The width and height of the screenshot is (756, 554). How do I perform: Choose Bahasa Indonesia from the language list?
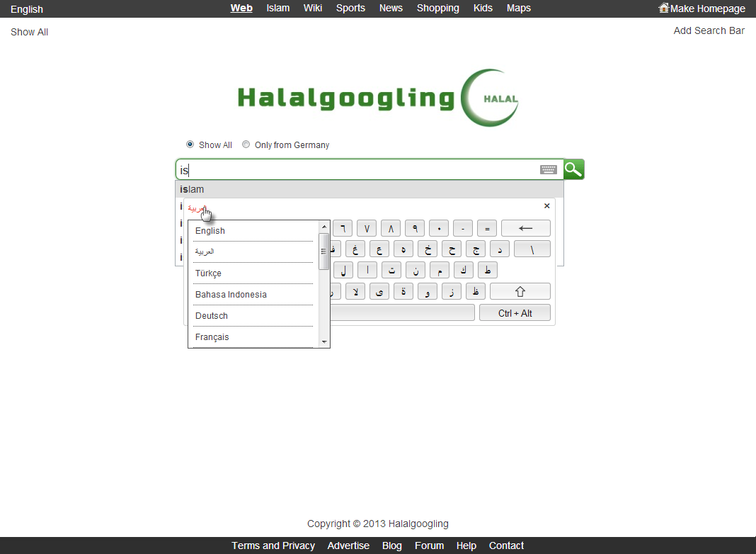coord(253,295)
